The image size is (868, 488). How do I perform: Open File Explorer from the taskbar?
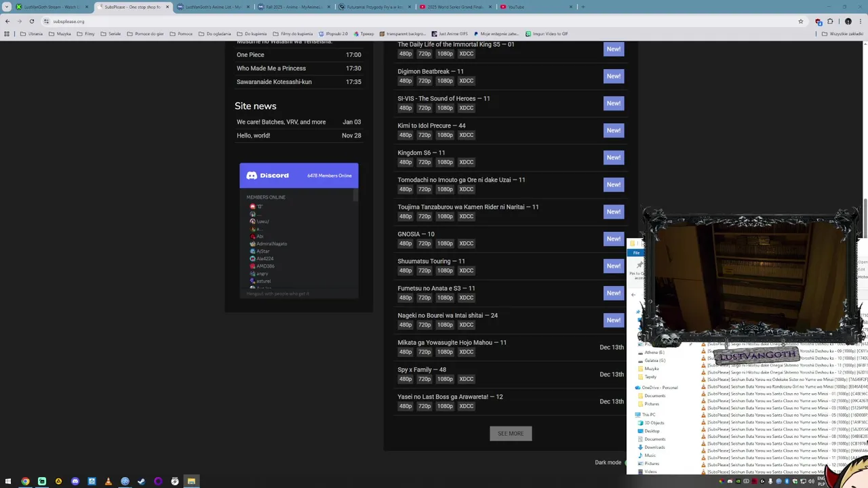click(x=191, y=481)
